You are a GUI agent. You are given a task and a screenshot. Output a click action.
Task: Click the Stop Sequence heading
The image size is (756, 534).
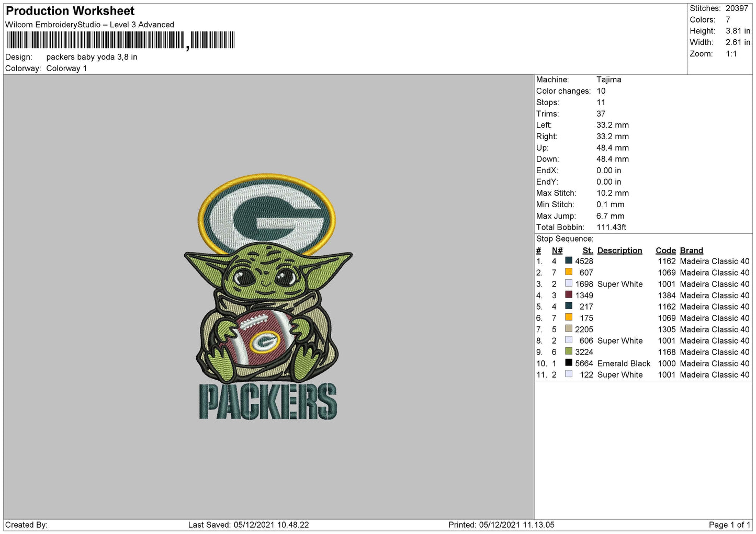(565, 239)
